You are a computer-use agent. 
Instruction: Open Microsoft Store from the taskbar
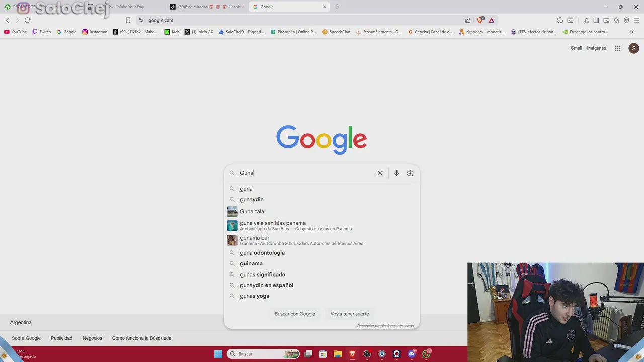(x=323, y=354)
